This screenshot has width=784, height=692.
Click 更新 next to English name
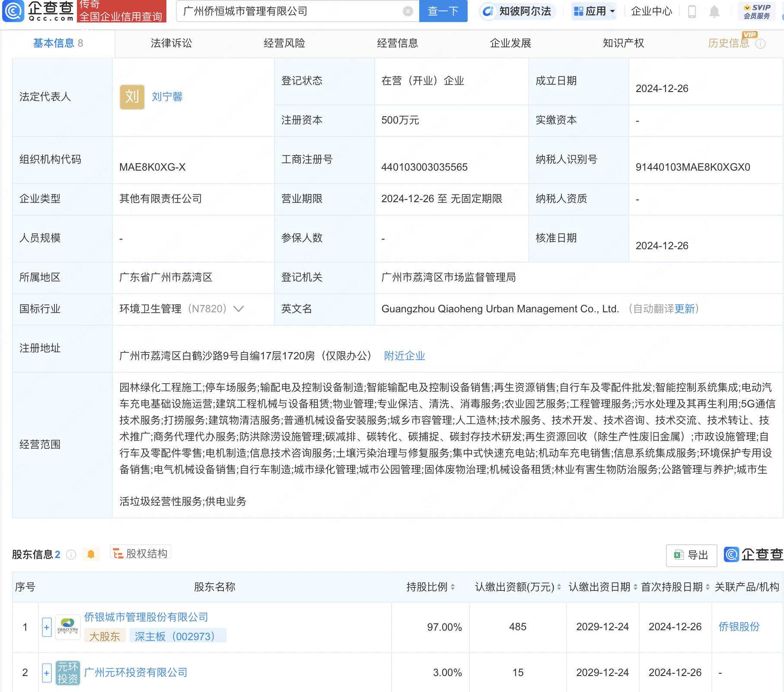click(x=685, y=309)
